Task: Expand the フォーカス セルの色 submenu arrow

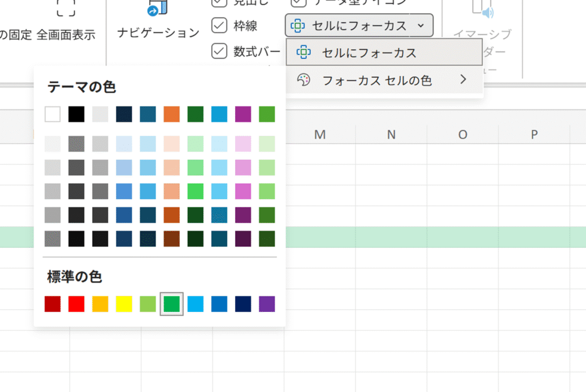Action: point(463,80)
